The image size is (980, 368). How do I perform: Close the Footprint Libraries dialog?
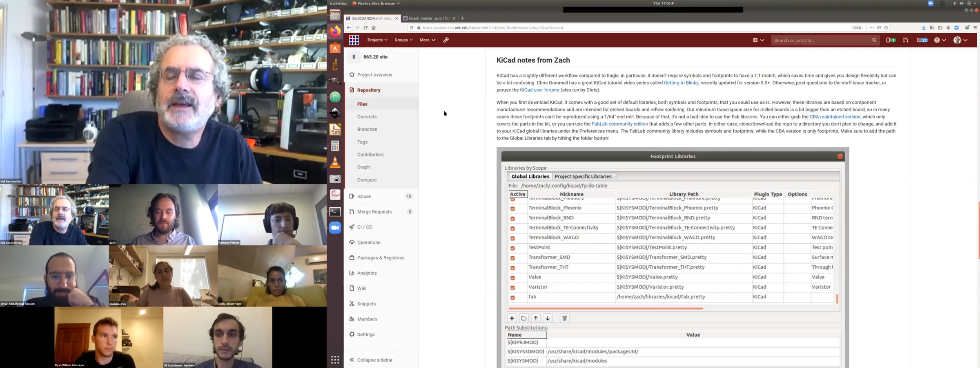tap(840, 156)
